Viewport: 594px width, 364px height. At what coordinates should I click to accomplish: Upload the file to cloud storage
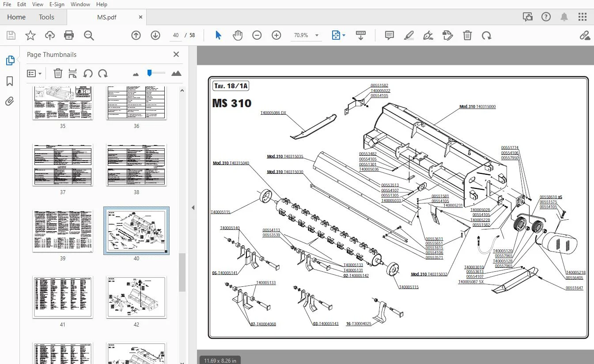tap(50, 35)
